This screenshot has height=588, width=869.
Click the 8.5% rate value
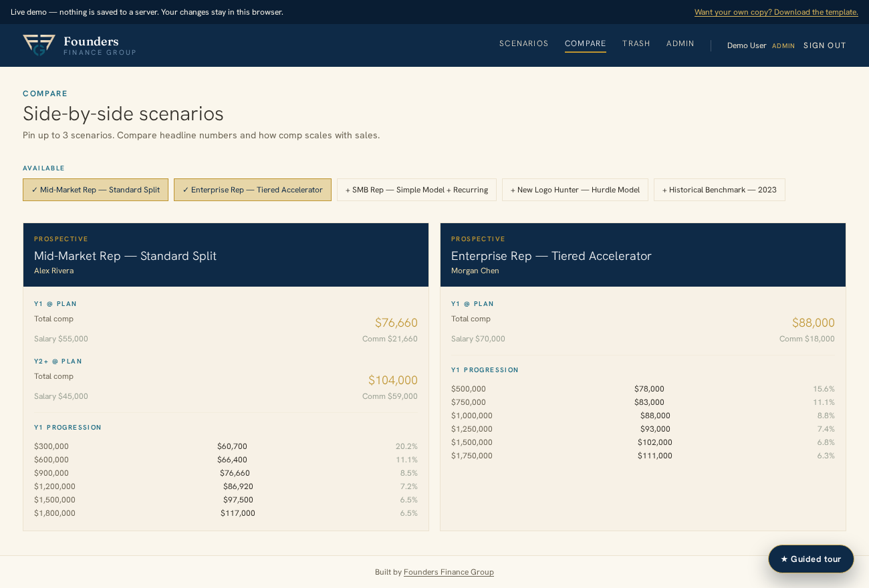[x=409, y=473]
